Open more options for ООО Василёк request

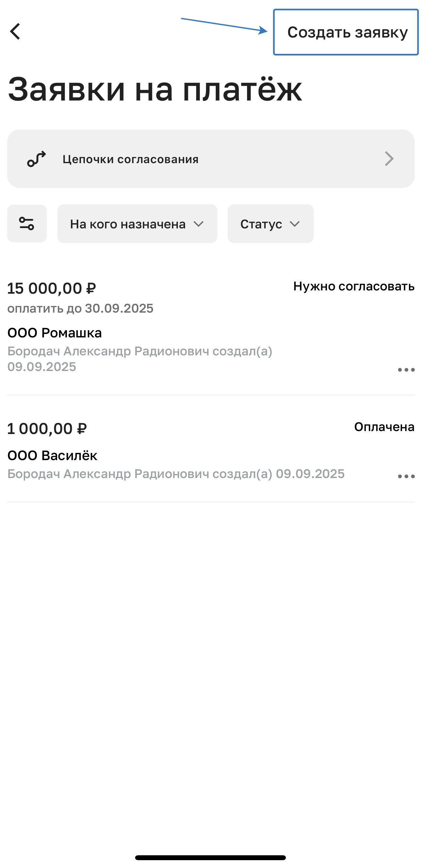[406, 476]
